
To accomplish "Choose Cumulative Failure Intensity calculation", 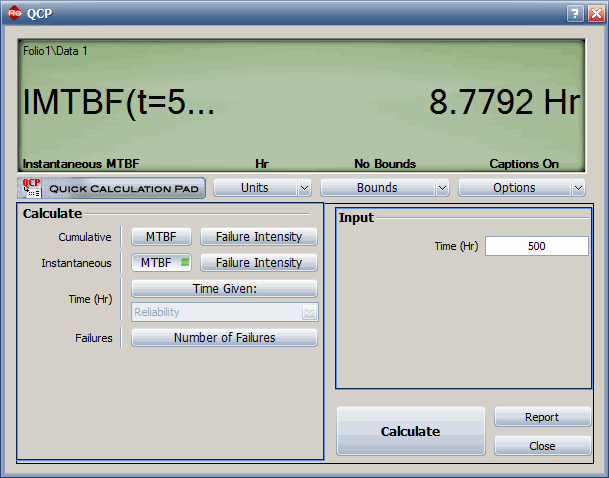I will pos(259,237).
